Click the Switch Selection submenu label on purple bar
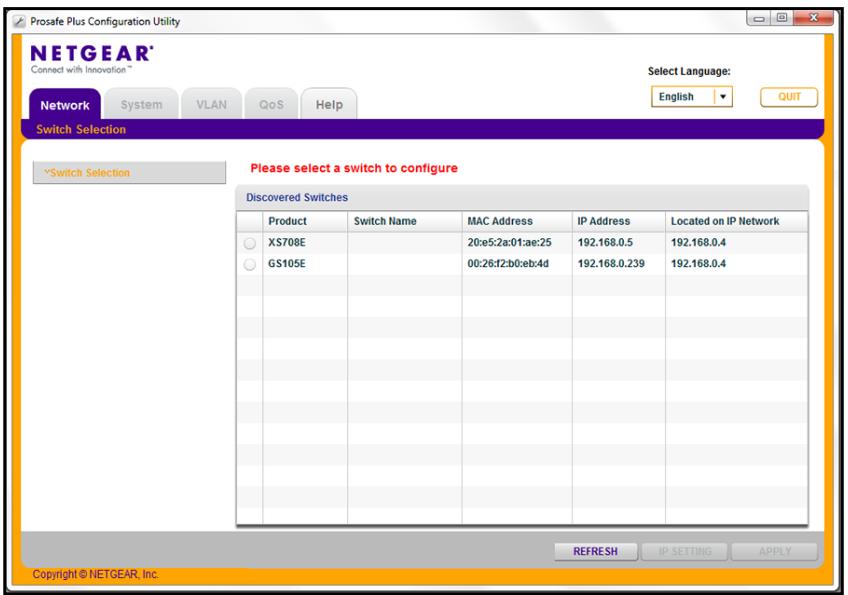 [81, 129]
